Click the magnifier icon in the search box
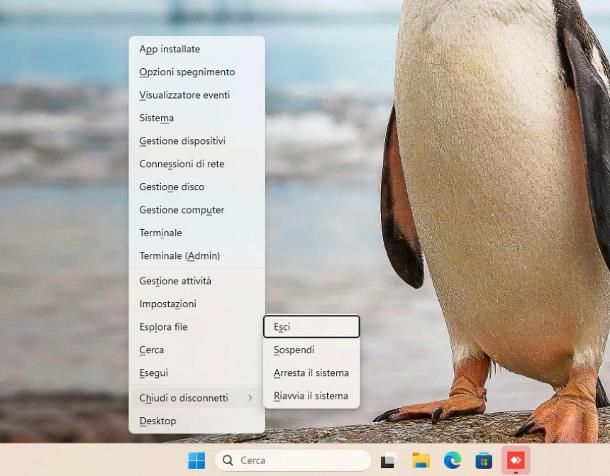The image size is (610, 476). (x=228, y=460)
